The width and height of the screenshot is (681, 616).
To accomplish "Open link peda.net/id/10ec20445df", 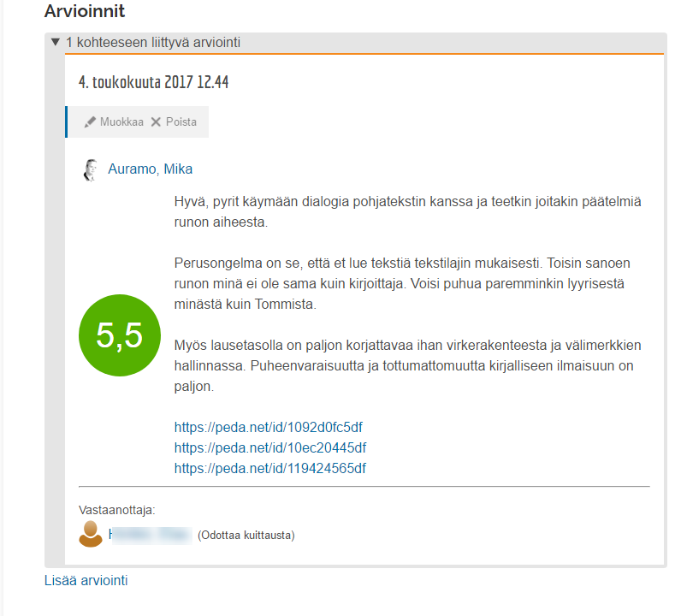I will tap(270, 447).
